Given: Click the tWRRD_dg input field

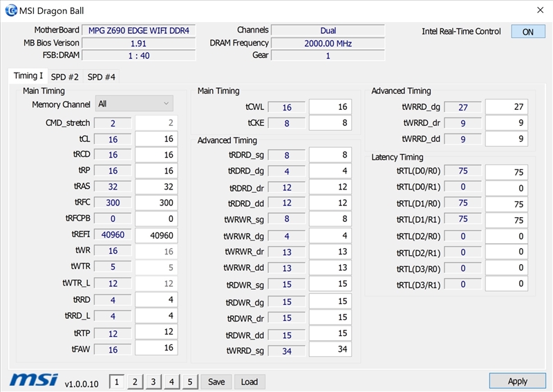Looking at the screenshot, I should (x=506, y=107).
